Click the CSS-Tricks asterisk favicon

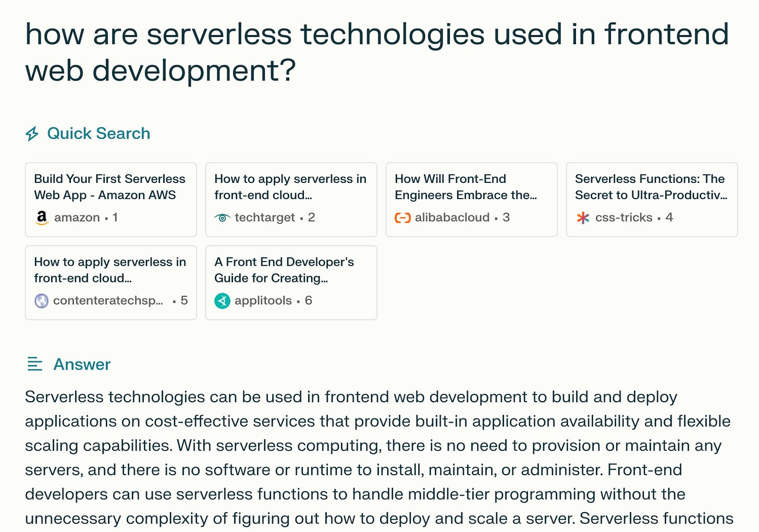point(583,218)
